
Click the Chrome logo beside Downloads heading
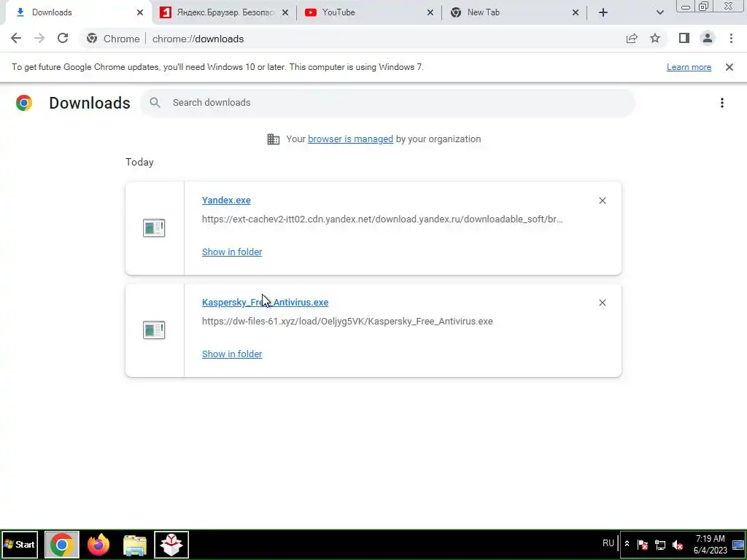click(x=24, y=103)
